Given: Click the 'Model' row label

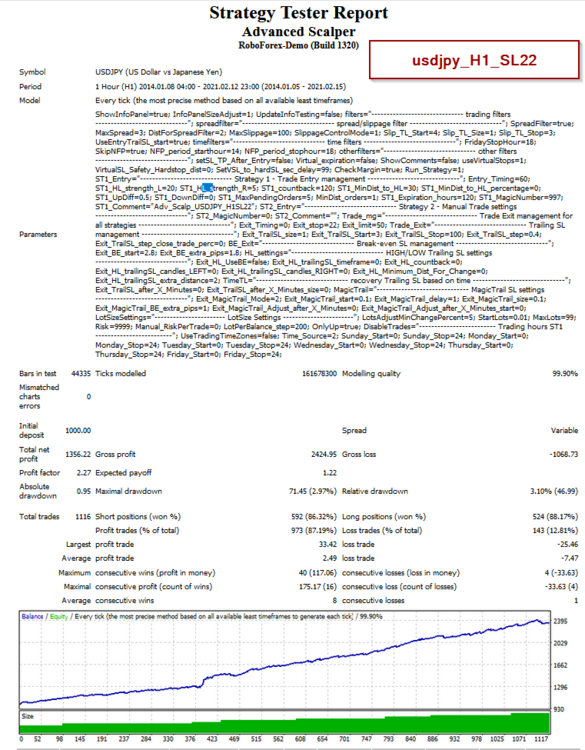Looking at the screenshot, I should pyautogui.click(x=30, y=100).
